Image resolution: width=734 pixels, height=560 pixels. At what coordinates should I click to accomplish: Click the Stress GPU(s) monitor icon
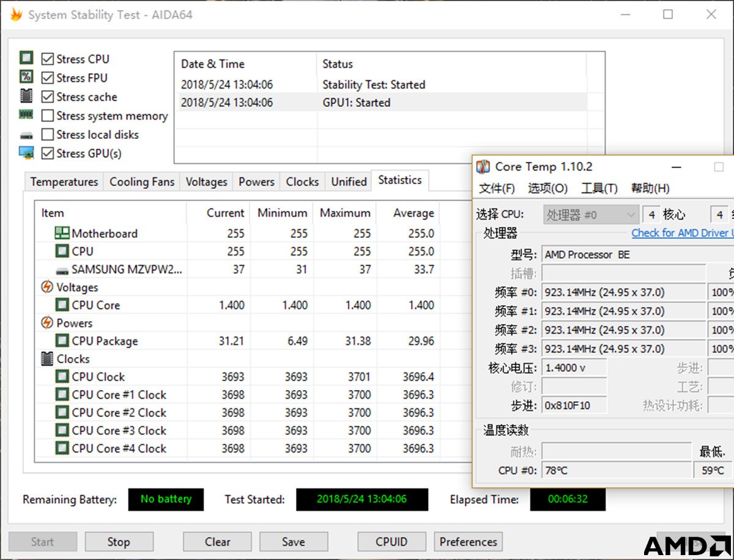point(26,153)
